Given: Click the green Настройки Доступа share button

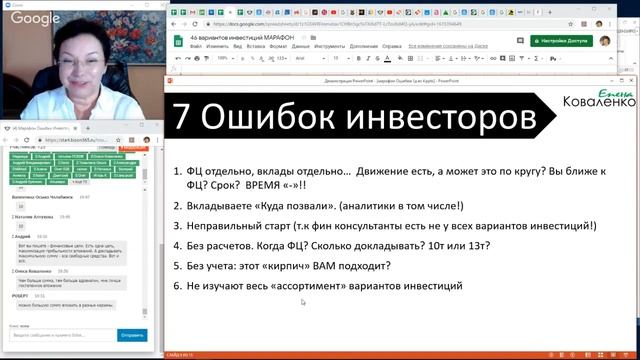Looking at the screenshot, I should pos(562,41).
